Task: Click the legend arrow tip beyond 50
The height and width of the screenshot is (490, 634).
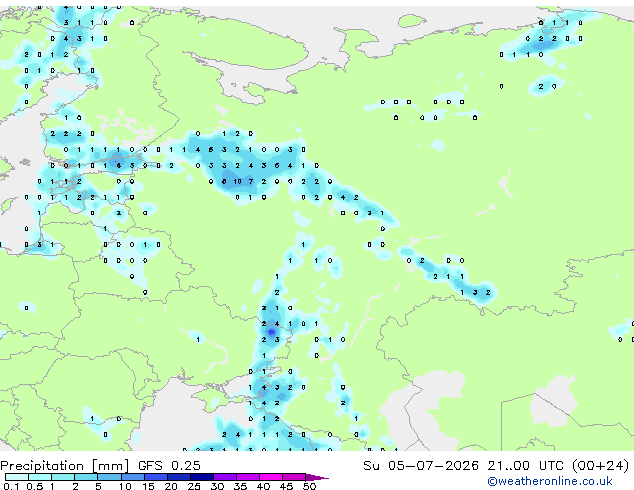Action: click(x=317, y=477)
